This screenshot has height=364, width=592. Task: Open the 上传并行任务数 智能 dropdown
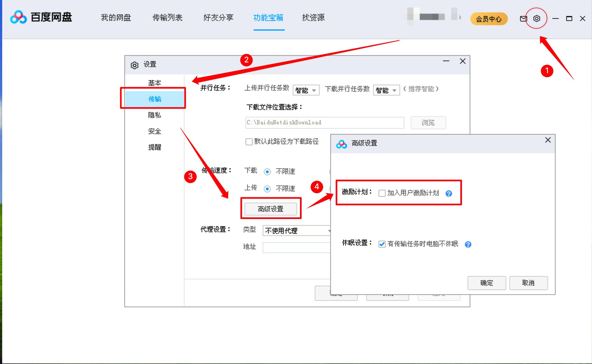pos(306,90)
